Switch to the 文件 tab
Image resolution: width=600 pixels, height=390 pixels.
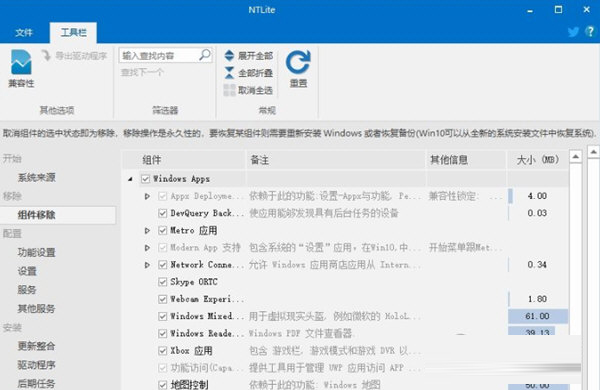pos(24,33)
